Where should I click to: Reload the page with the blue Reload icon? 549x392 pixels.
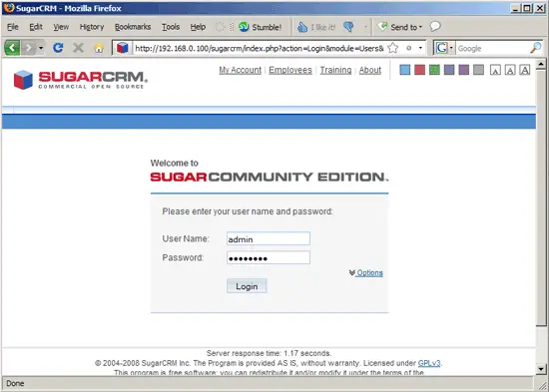(58, 48)
